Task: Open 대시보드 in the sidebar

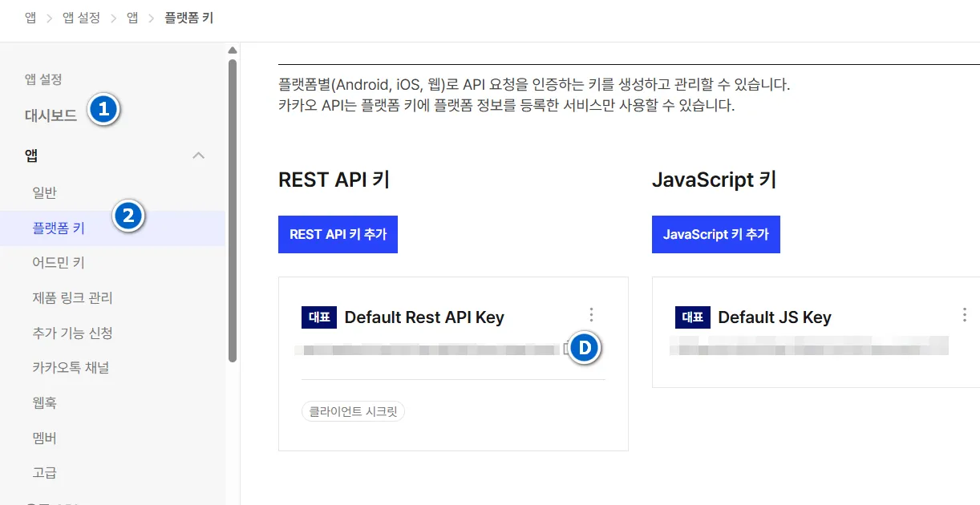Action: 51,115
